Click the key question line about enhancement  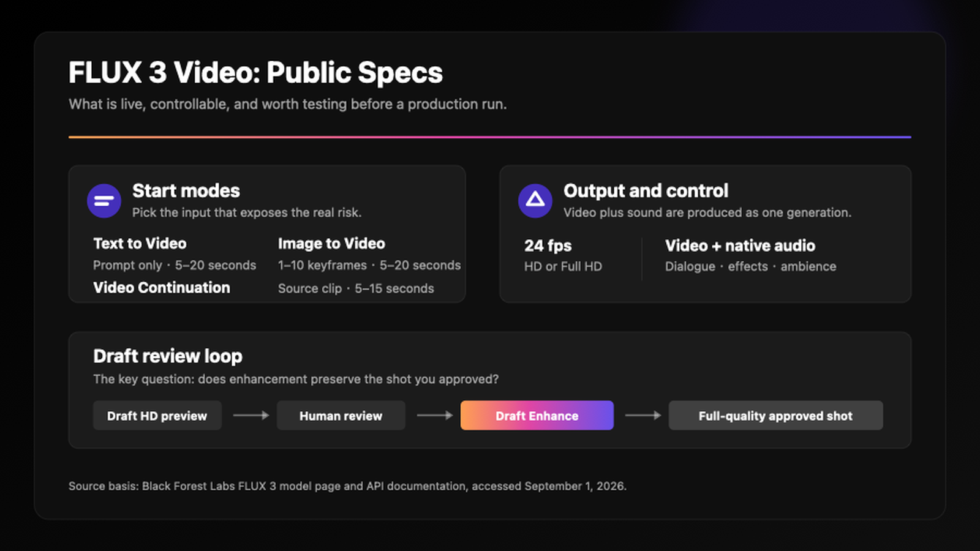[296, 380]
